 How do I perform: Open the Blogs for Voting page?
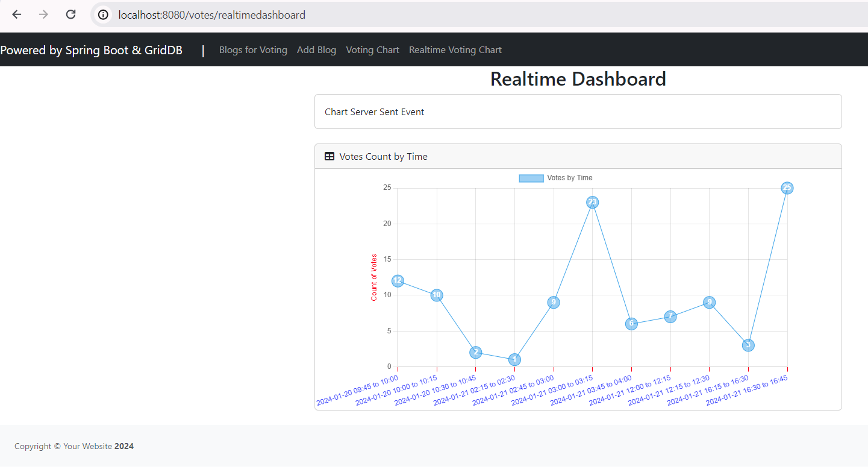point(253,50)
